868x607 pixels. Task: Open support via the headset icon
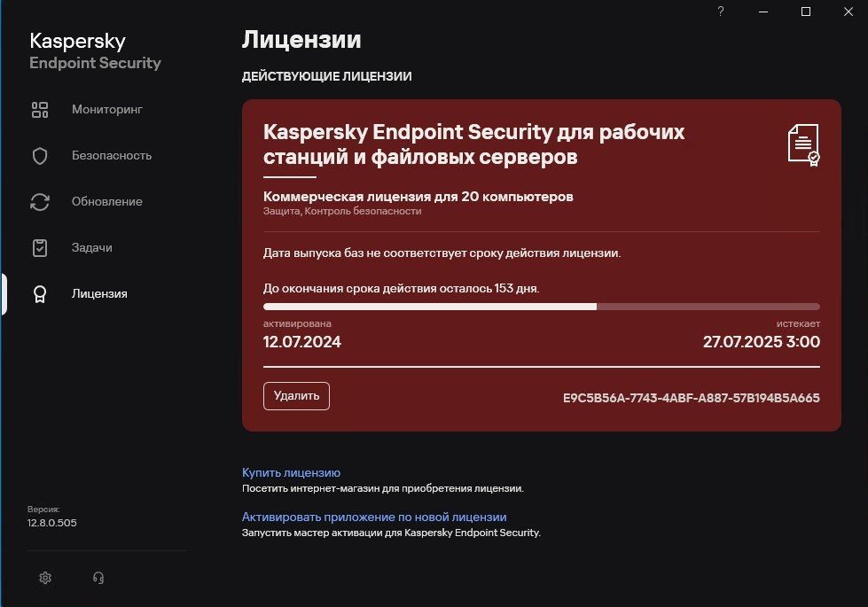click(x=98, y=578)
